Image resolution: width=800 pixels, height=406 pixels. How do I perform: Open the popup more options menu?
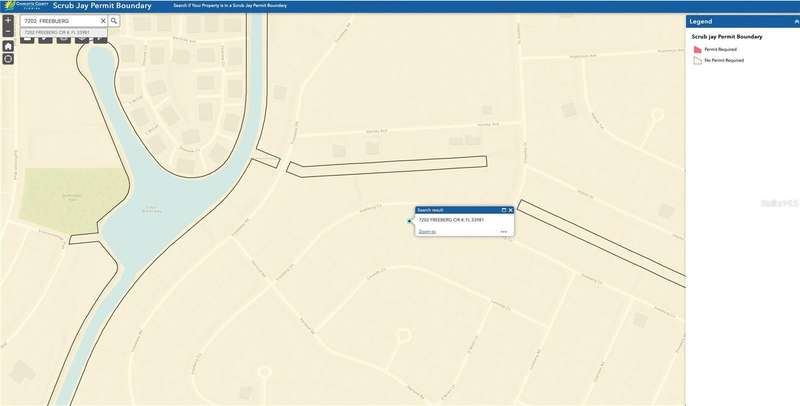(504, 231)
